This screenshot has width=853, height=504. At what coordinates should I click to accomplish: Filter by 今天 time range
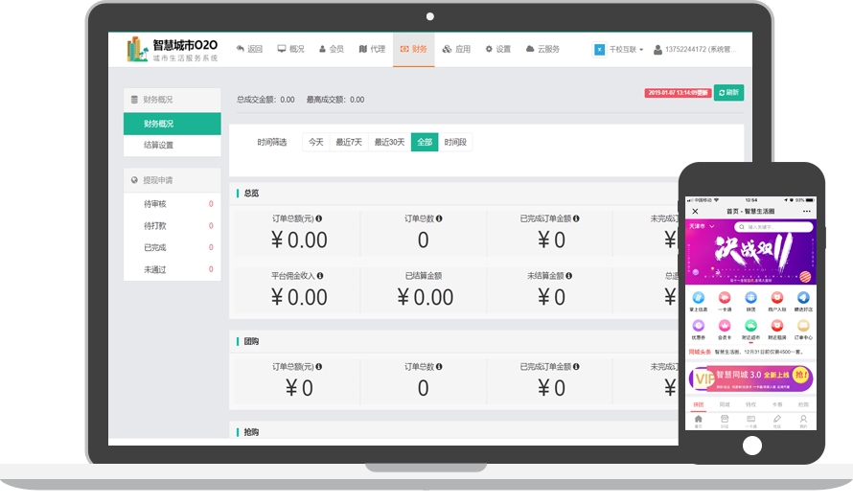click(x=316, y=142)
